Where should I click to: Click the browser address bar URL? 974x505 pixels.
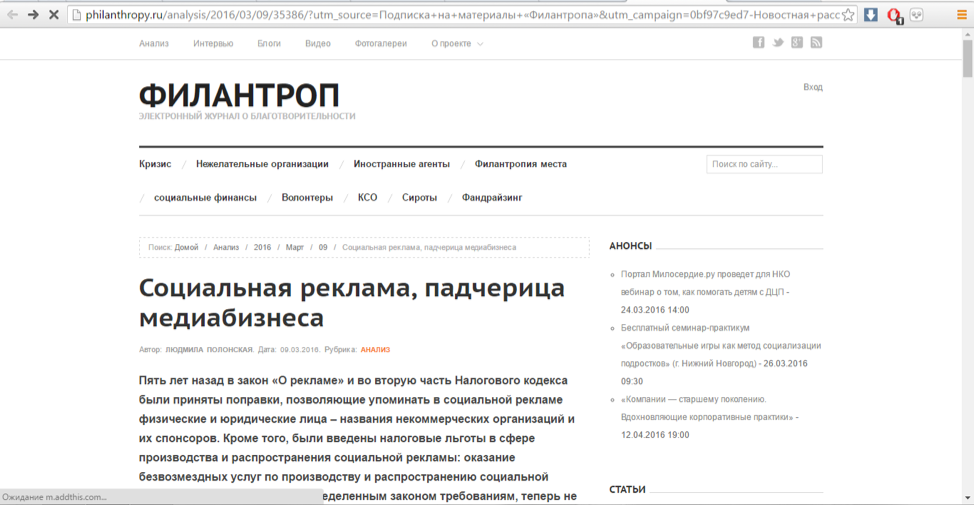click(x=462, y=15)
